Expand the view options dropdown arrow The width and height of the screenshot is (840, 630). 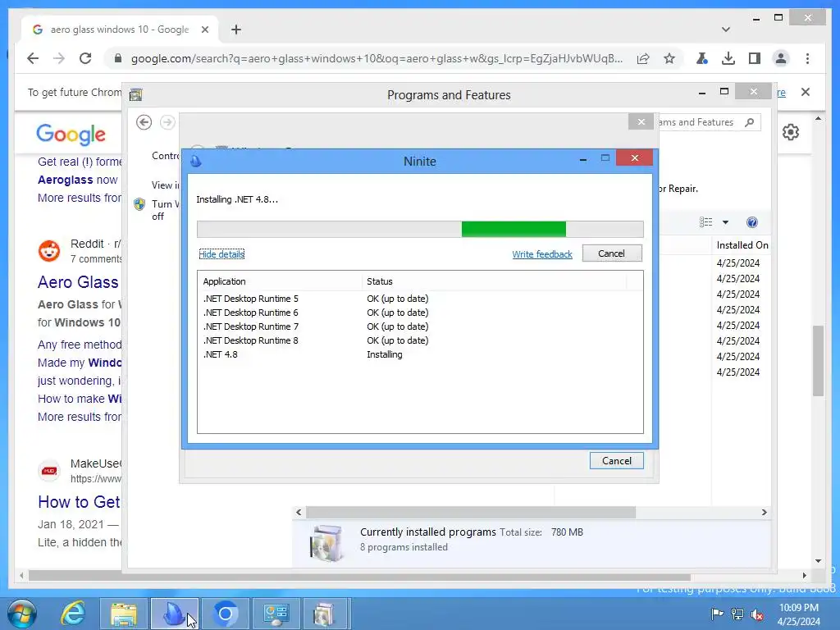[725, 222]
